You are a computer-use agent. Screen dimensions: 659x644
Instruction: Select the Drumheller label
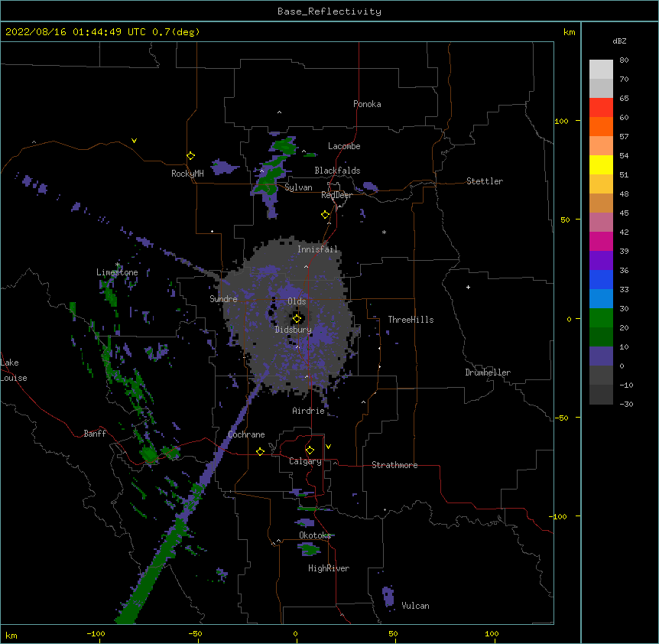click(488, 372)
